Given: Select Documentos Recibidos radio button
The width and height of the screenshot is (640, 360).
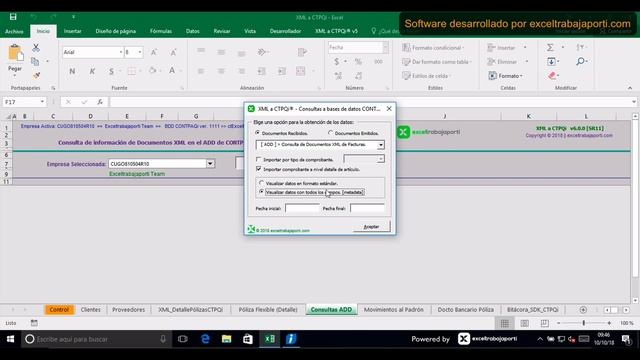Looking at the screenshot, I should tap(258, 133).
